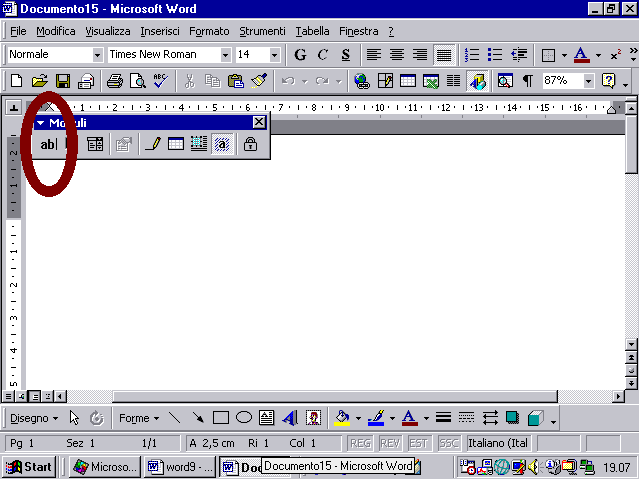Expand the borders dropdown arrow
The image size is (639, 479).
coord(564,55)
